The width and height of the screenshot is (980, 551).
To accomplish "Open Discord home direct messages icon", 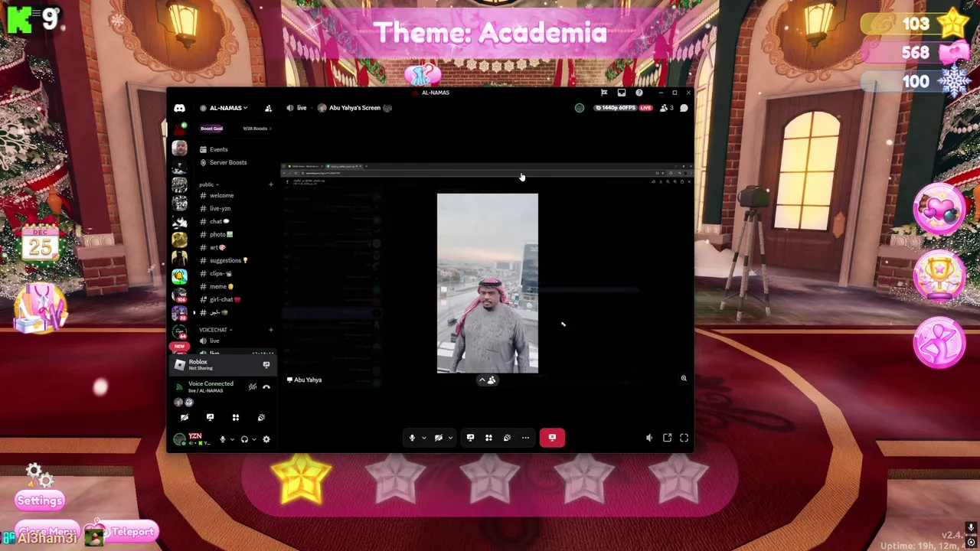I will (179, 108).
